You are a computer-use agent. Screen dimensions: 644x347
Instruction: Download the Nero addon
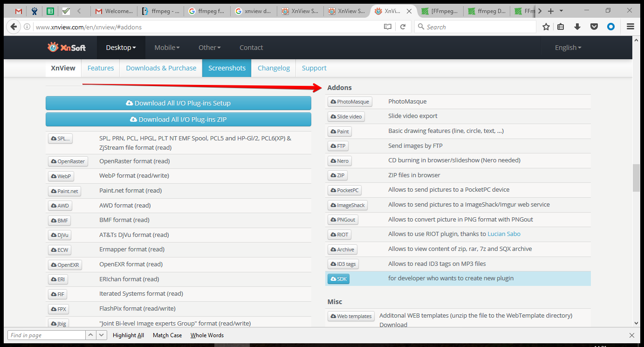[339, 161]
